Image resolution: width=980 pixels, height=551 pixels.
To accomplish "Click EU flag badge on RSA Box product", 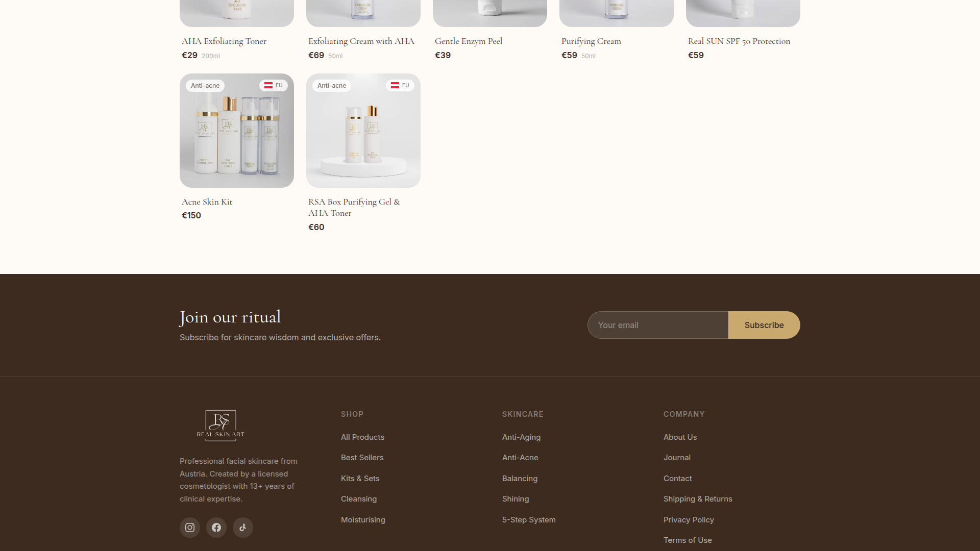I will tap(400, 86).
